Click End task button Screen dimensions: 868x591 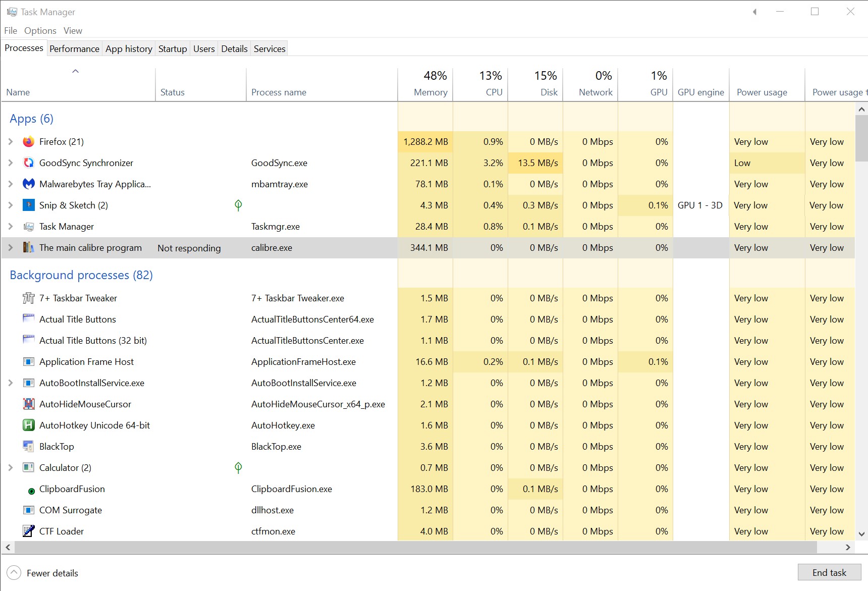(829, 572)
